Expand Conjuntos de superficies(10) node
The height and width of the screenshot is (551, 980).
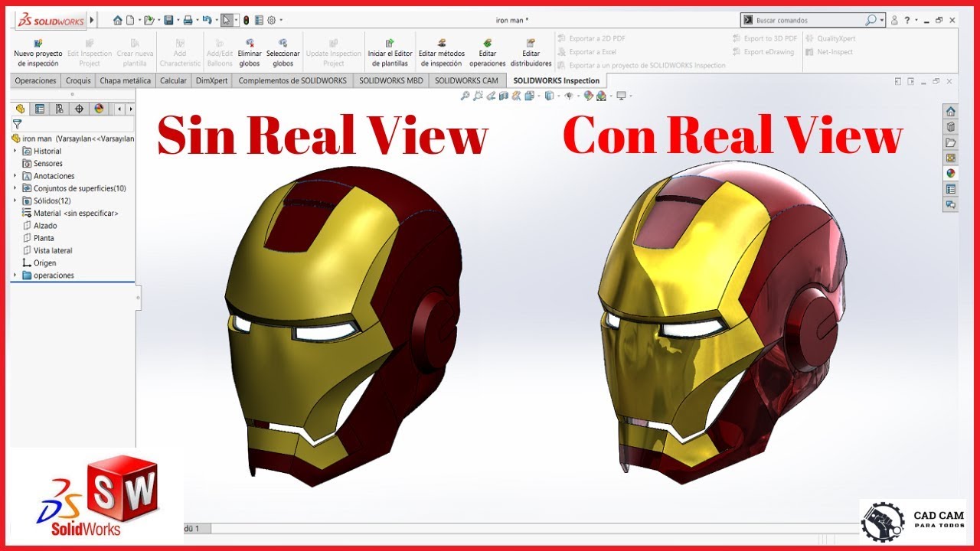(15, 188)
